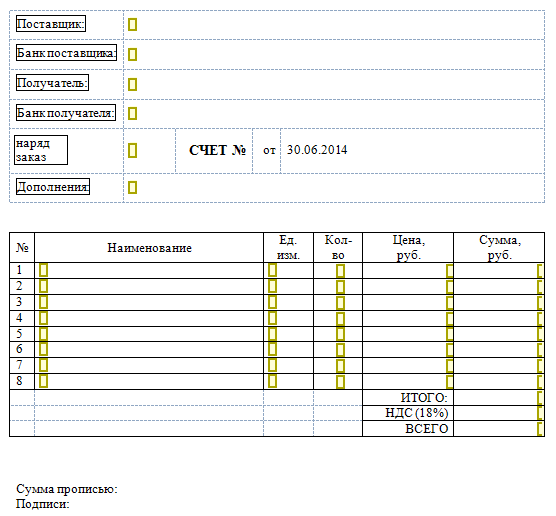Click the price field in row 1
The height and width of the screenshot is (516, 556).
coord(450,271)
